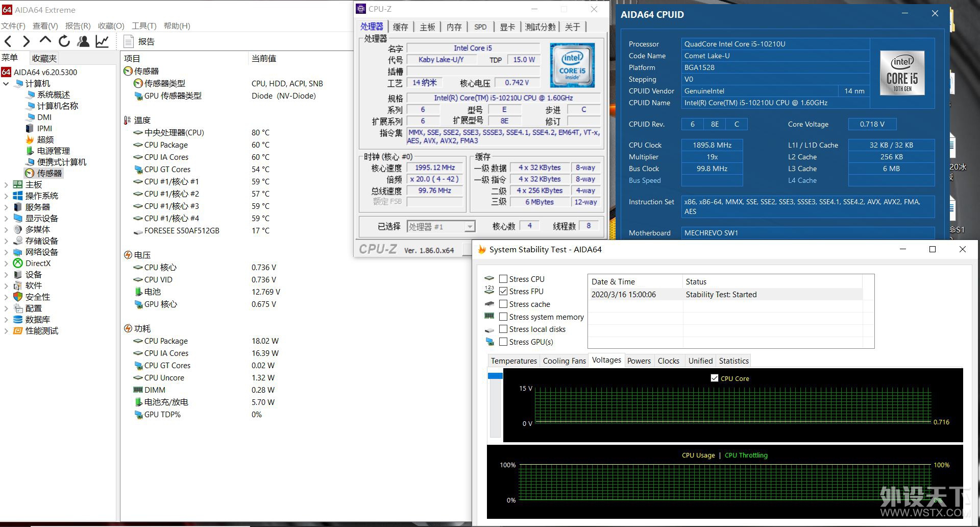Image resolution: width=980 pixels, height=527 pixels.
Task: Click the 报告 report document icon
Action: point(129,42)
